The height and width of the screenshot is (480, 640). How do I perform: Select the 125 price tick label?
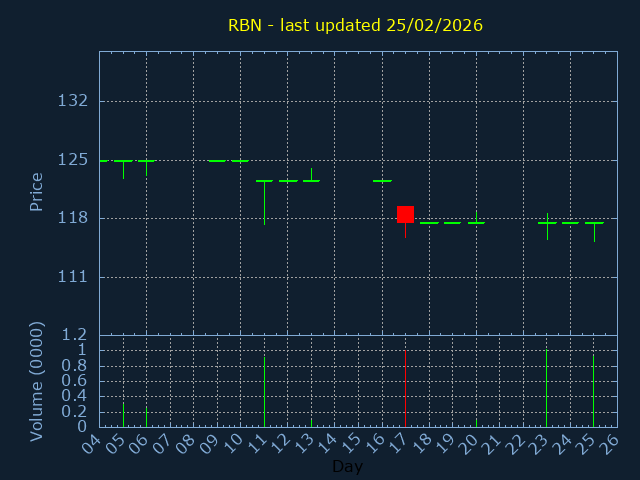73,160
